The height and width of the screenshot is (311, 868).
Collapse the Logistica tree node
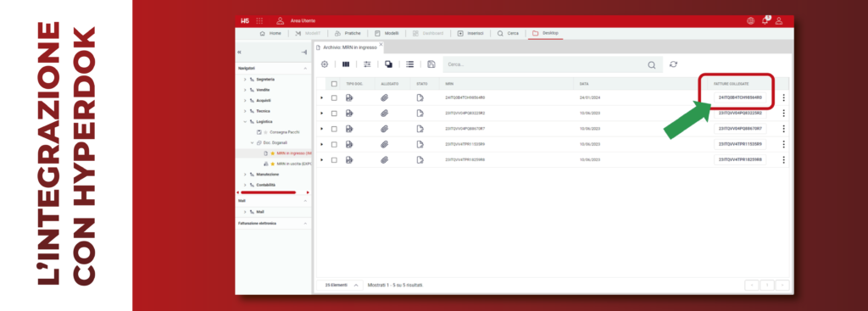tap(245, 122)
